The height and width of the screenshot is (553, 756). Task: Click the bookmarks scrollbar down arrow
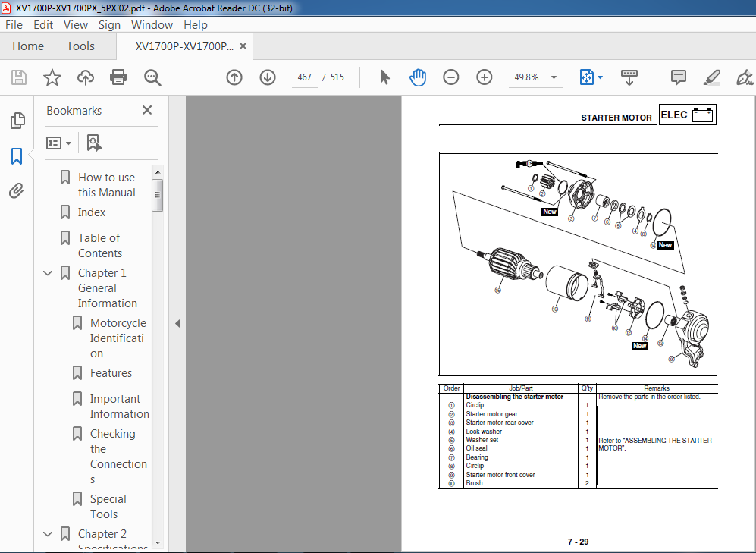[x=157, y=543]
